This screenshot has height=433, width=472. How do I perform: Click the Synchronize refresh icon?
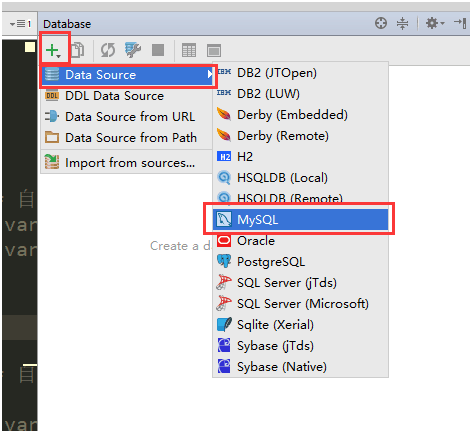pyautogui.click(x=108, y=50)
